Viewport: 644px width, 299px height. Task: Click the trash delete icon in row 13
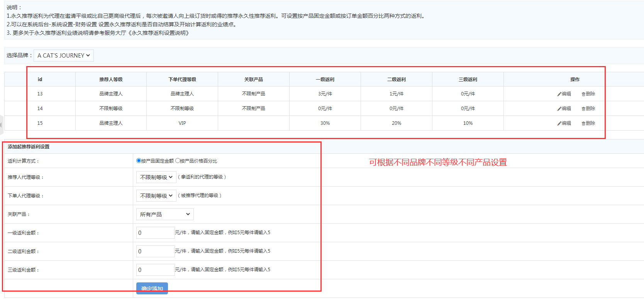(583, 94)
